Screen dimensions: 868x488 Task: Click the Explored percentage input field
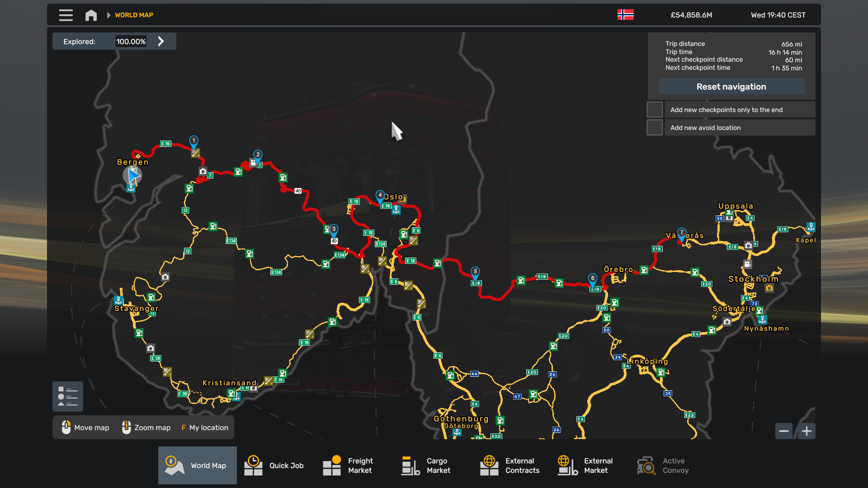[x=131, y=41]
